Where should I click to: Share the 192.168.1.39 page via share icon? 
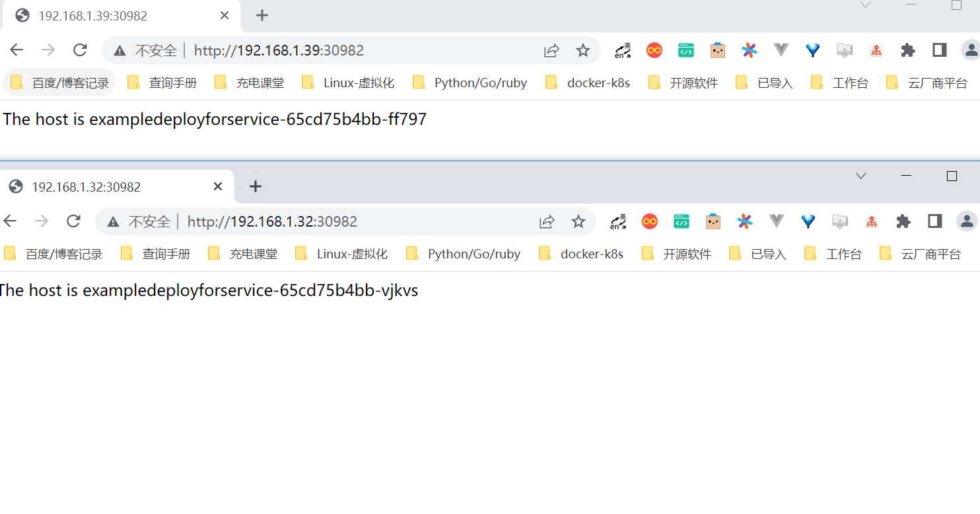point(551,50)
